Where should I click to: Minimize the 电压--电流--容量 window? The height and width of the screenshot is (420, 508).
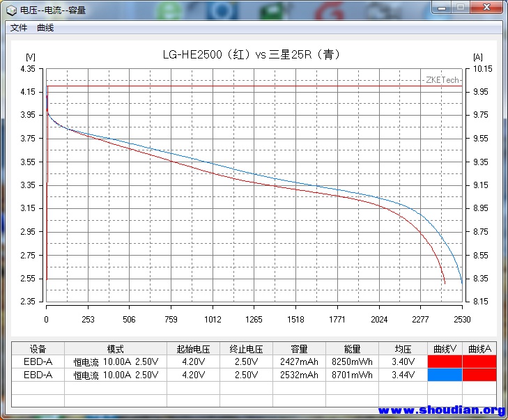pos(442,8)
